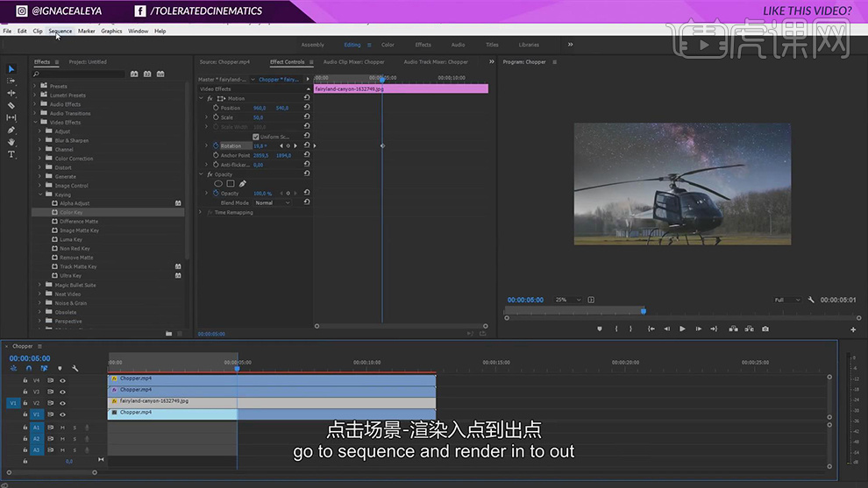This screenshot has width=868, height=488.
Task: Create 4-point polygon mask under Opacity
Action: coord(231,184)
